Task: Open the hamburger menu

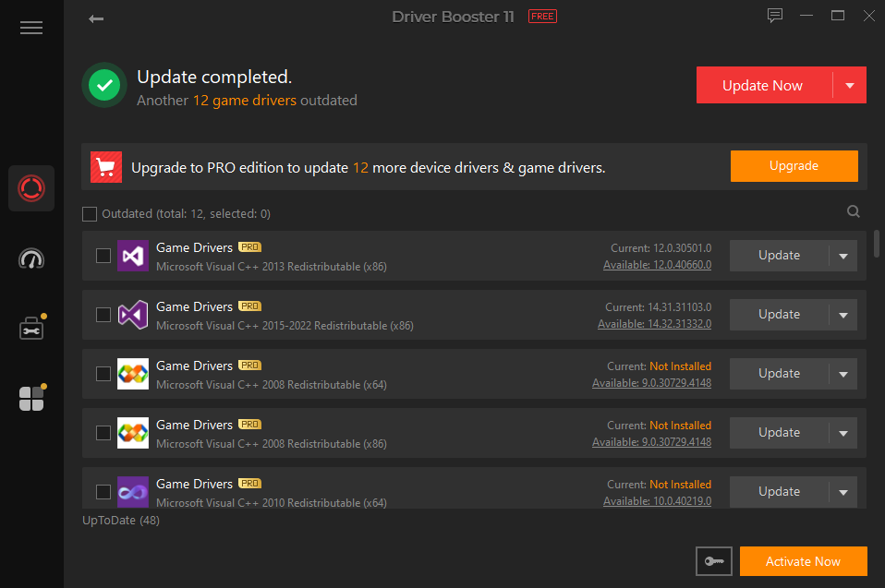Action: tap(30, 28)
